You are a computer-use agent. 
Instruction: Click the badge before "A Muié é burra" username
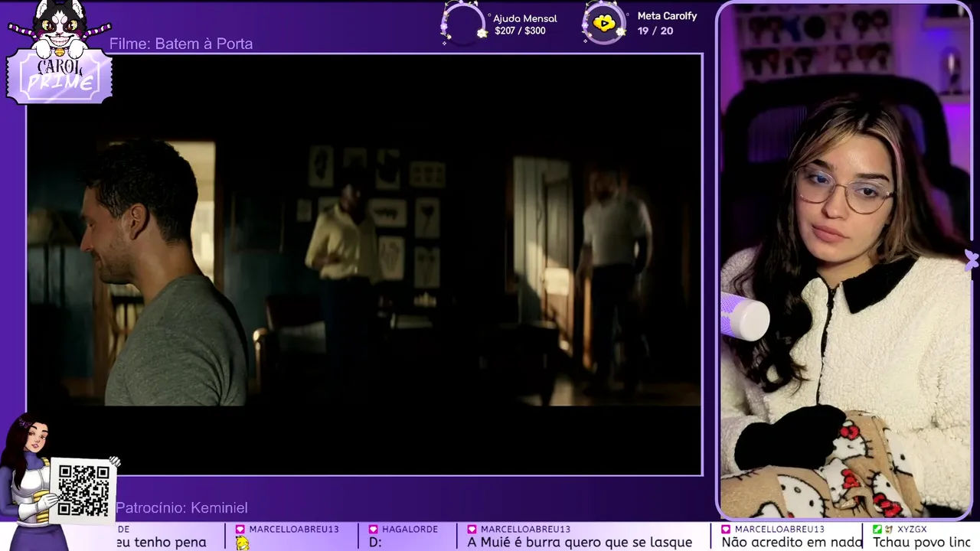472,530
